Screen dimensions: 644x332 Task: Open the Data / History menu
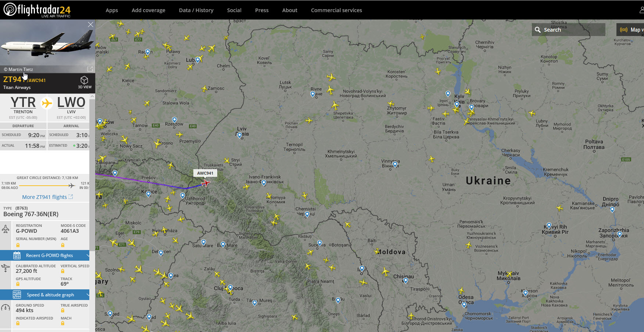[196, 10]
